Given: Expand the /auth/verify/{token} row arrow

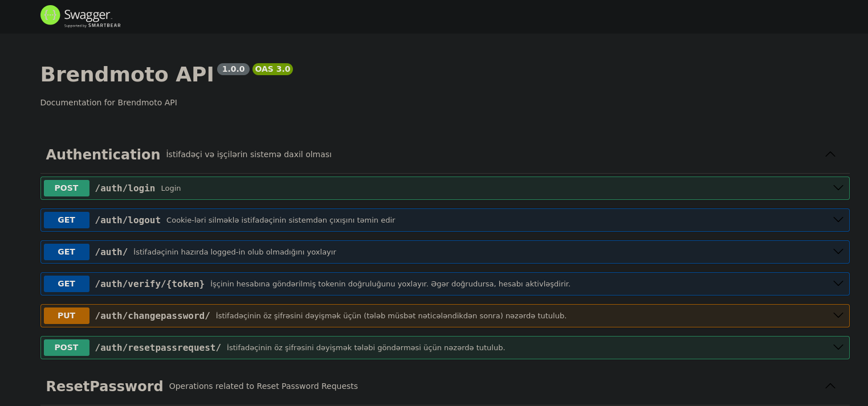Looking at the screenshot, I should [x=838, y=284].
